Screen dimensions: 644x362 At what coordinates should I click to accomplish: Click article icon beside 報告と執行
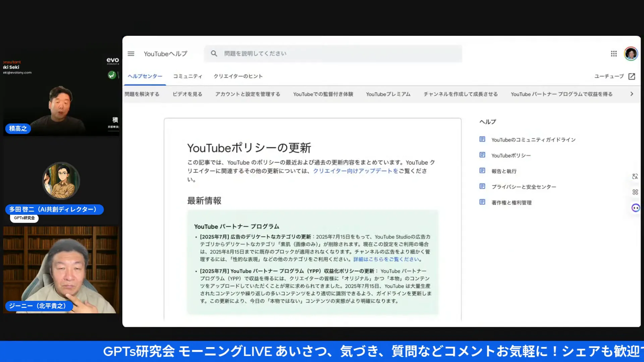pyautogui.click(x=482, y=171)
